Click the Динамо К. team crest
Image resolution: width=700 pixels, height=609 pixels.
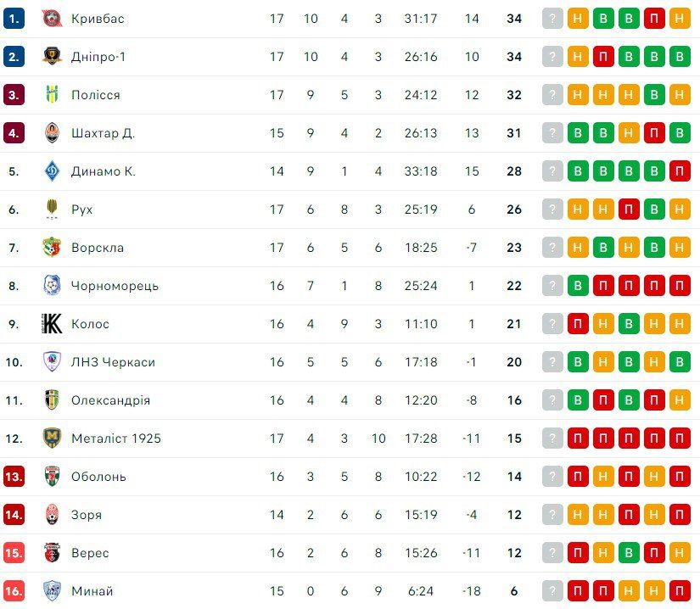(x=52, y=171)
